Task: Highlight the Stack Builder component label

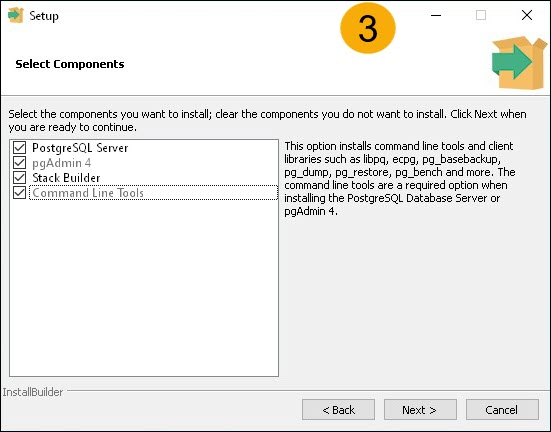Action: (66, 178)
